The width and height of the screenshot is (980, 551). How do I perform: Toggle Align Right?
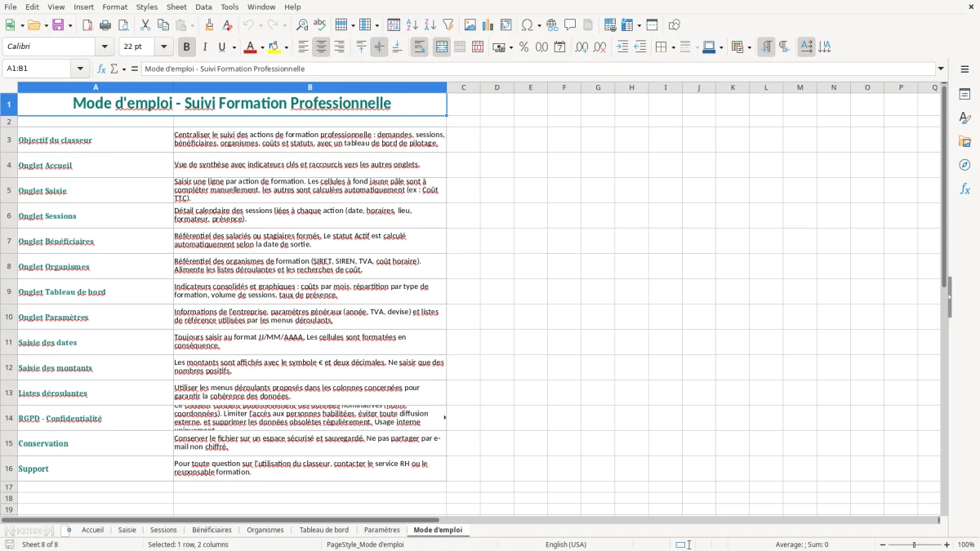(339, 47)
